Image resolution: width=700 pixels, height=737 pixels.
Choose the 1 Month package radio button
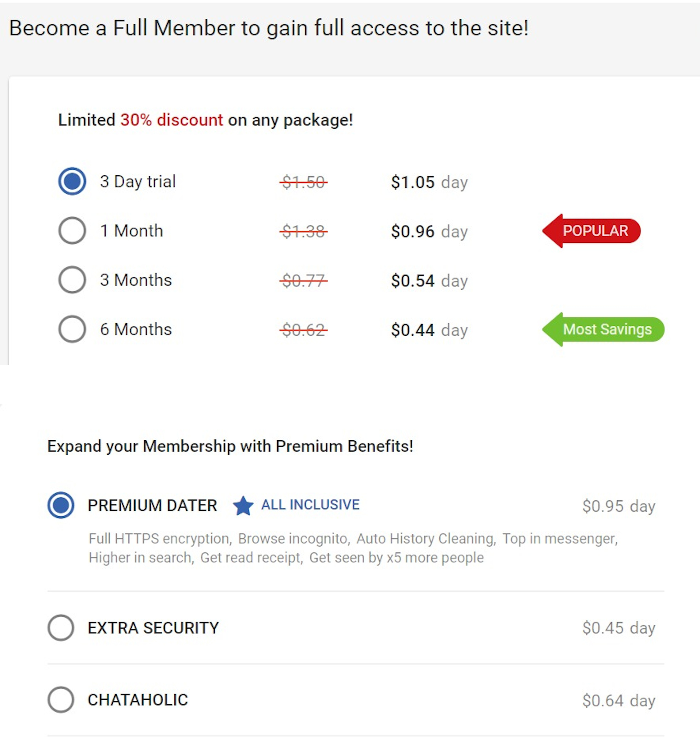click(72, 230)
